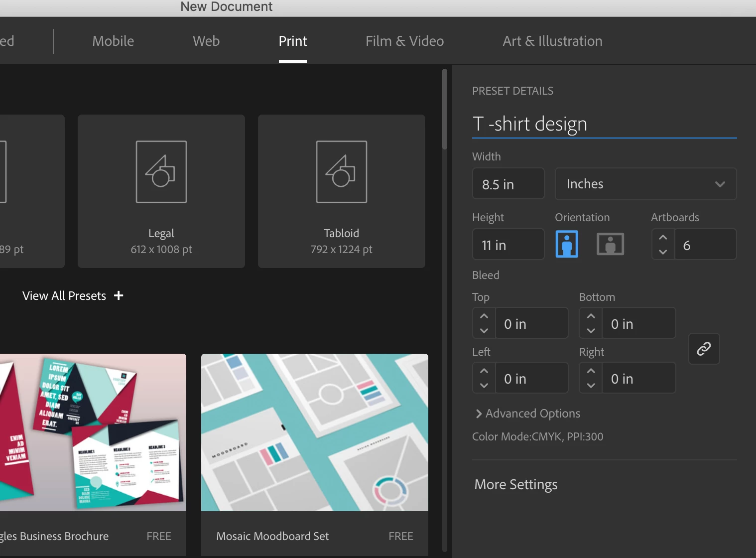The image size is (756, 558).
Task: Open the Film & Video tab
Action: tap(404, 41)
